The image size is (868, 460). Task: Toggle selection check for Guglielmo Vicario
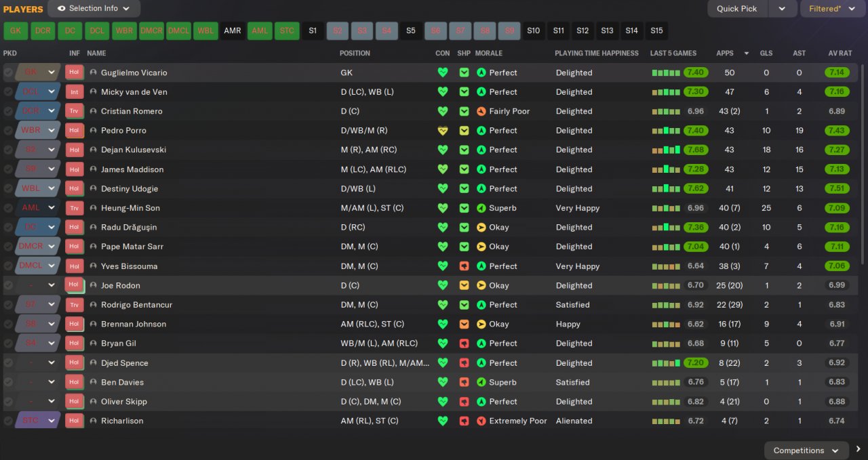point(8,72)
